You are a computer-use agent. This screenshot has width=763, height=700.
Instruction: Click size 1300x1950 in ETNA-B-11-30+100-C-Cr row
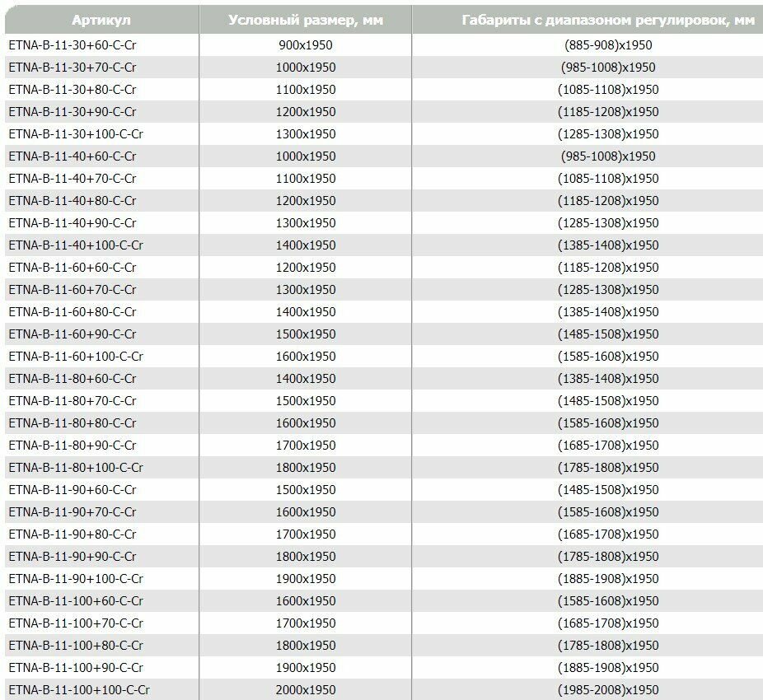(x=306, y=134)
